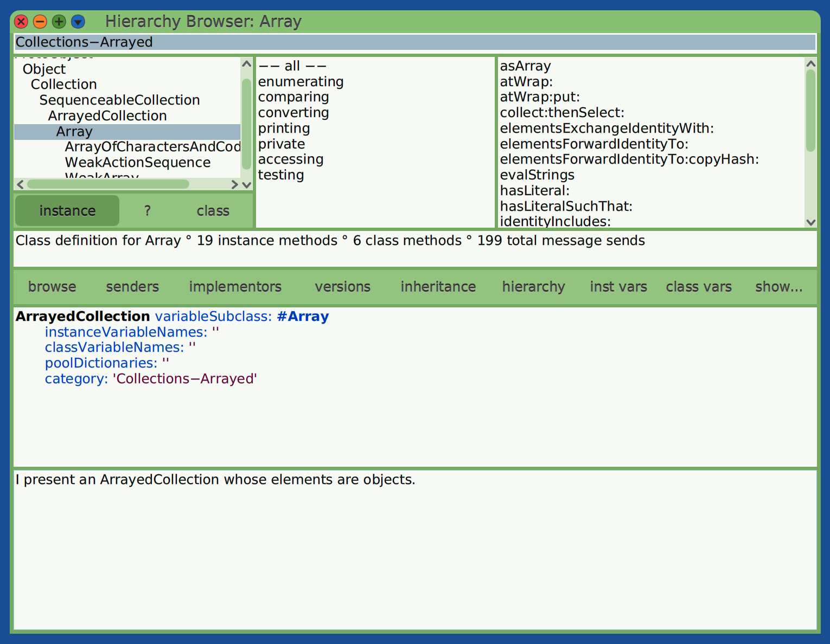Select the asArray method

point(525,66)
